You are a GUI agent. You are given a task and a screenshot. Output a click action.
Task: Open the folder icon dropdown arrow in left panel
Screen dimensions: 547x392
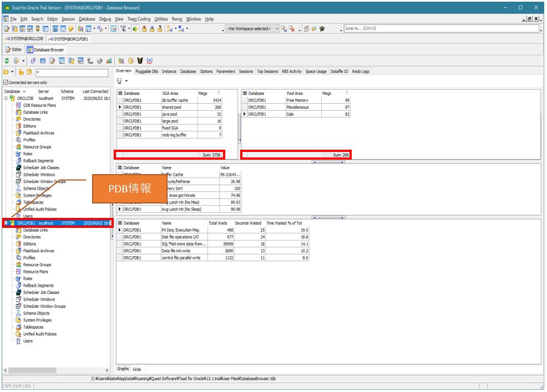click(12, 72)
